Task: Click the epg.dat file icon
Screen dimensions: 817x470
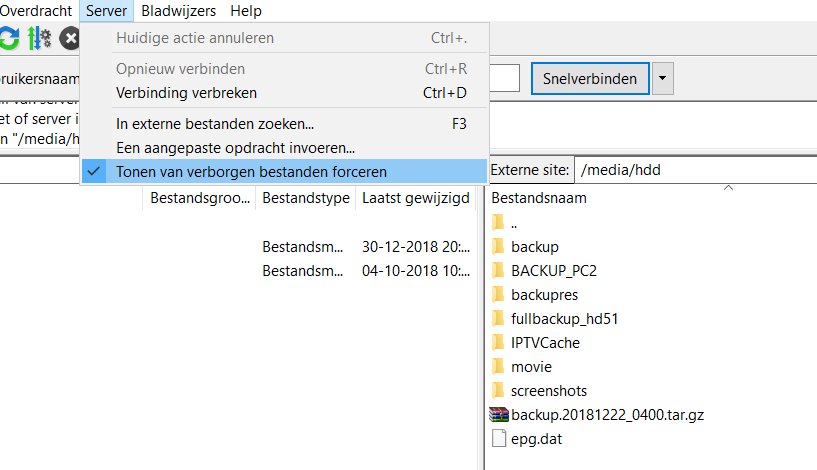Action: point(499,438)
